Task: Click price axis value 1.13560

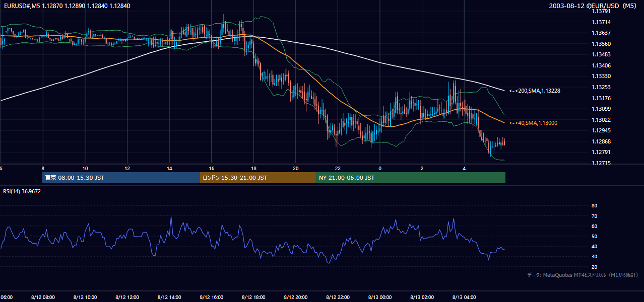Action: pyautogui.click(x=601, y=44)
